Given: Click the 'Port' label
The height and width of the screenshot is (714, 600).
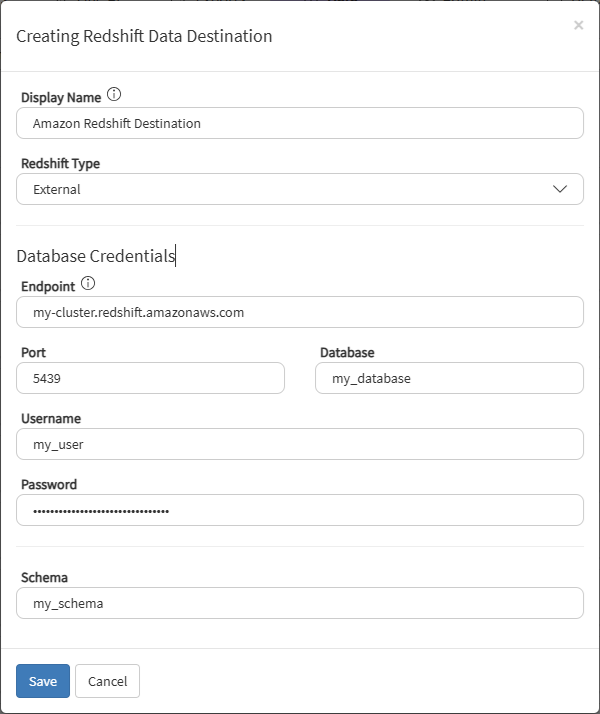Looking at the screenshot, I should 33,352.
